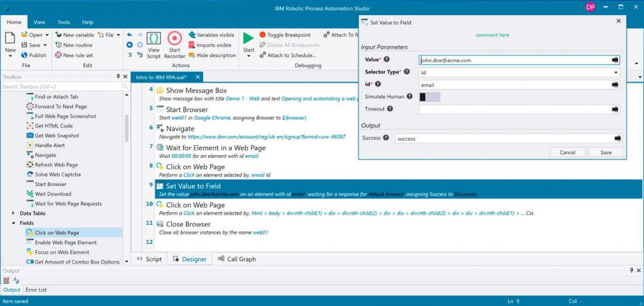Click the green Start play icon
This screenshot has width=644, height=306.
point(248,38)
